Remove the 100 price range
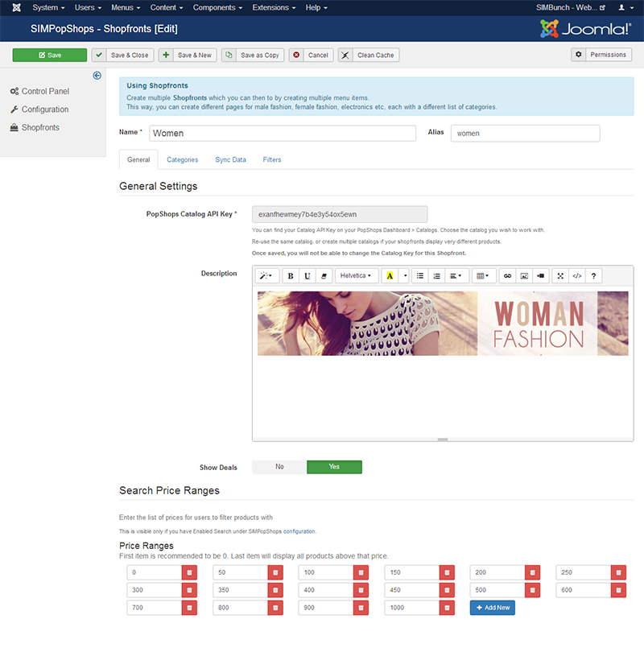Image resolution: width=644 pixels, height=652 pixels. pyautogui.click(x=361, y=572)
